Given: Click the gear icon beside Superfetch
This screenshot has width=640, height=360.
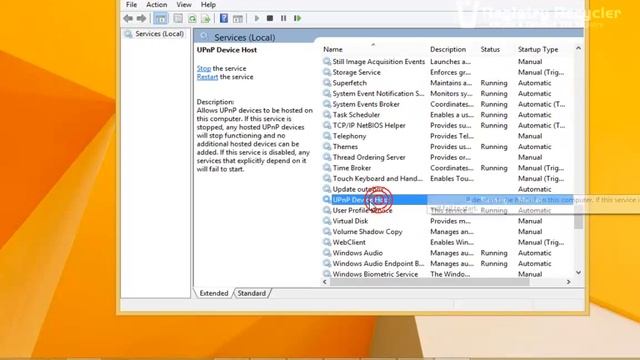Looking at the screenshot, I should point(327,82).
